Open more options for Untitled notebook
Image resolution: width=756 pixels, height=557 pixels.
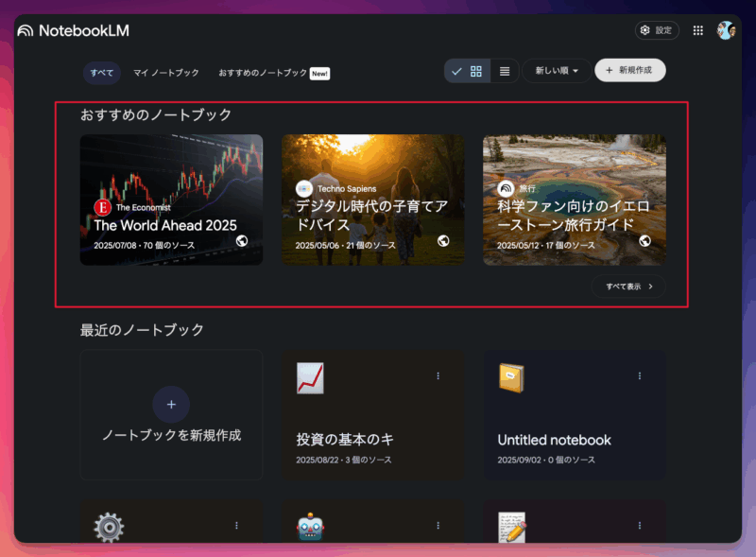(x=640, y=376)
